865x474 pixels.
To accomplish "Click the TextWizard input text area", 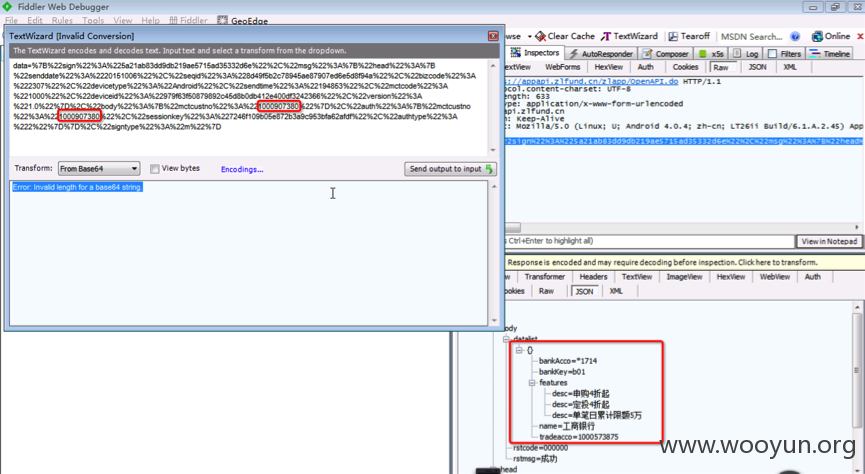I will [248, 108].
